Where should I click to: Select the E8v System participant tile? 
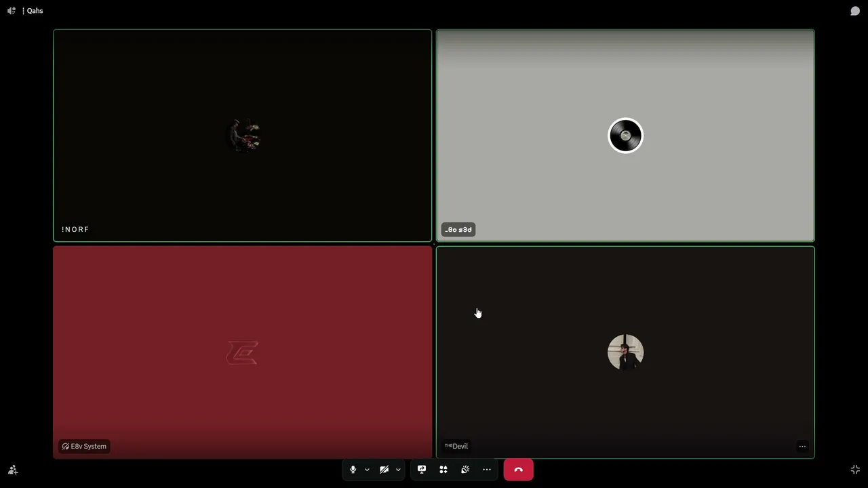coord(243,352)
